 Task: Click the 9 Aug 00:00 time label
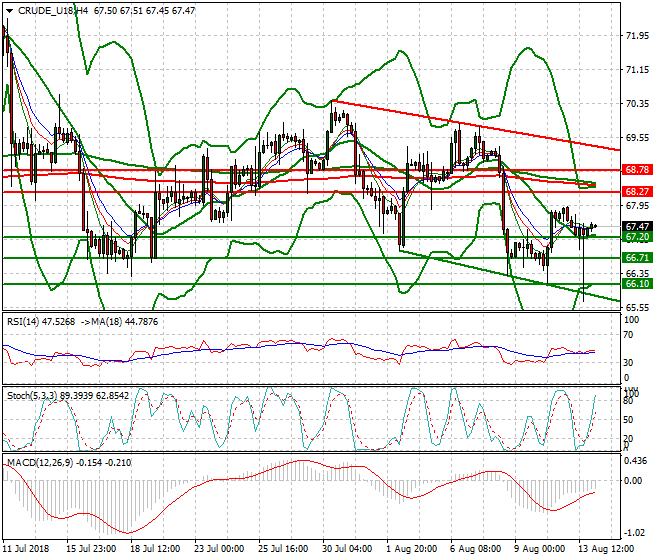[x=539, y=549]
